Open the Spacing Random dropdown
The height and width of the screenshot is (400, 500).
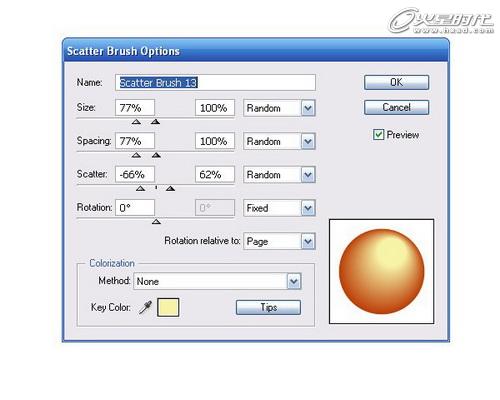point(279,141)
